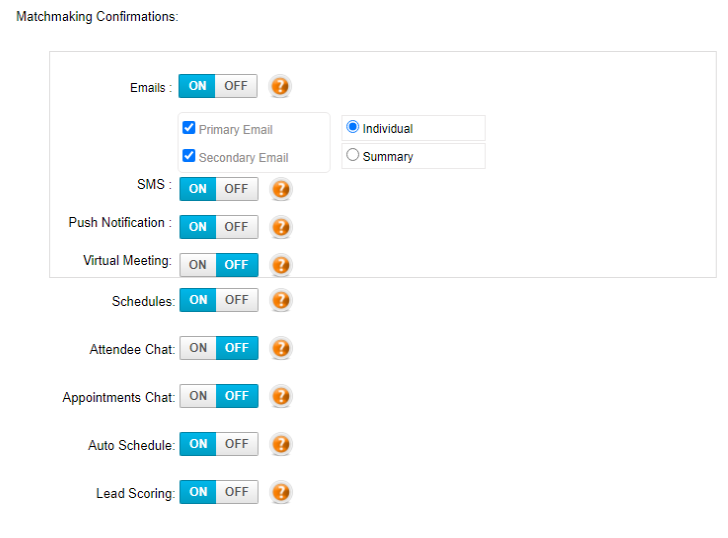Uncheck the Primary Email checkbox

[x=188, y=127]
